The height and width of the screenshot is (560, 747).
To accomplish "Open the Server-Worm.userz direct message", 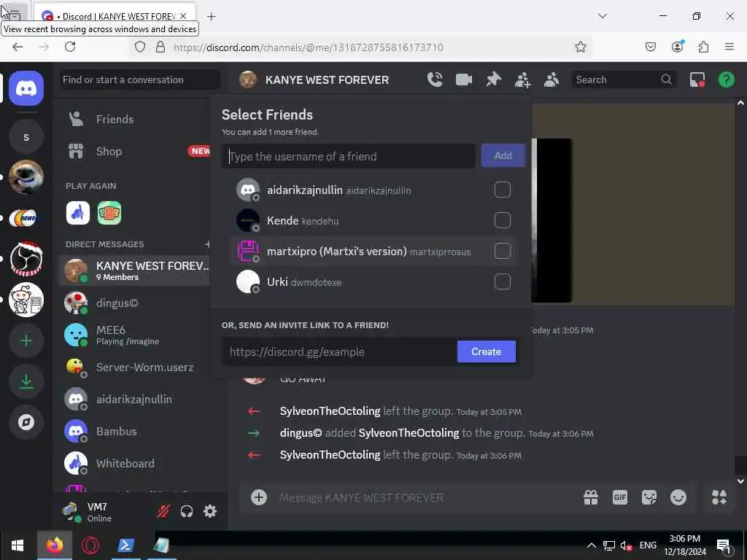I will click(134, 367).
